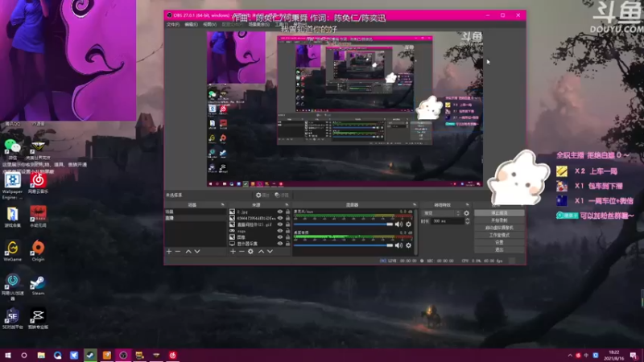
Task: Toggle the lock on the 2.jpg source
Action: point(287,212)
